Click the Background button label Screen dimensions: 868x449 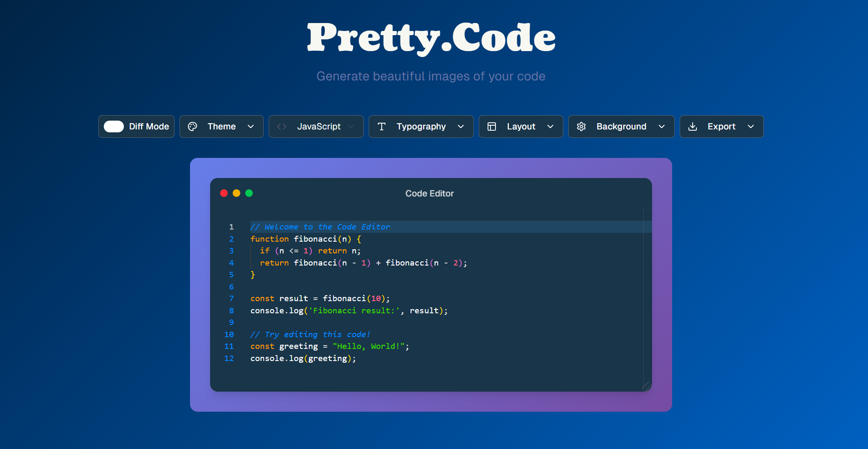coord(621,126)
